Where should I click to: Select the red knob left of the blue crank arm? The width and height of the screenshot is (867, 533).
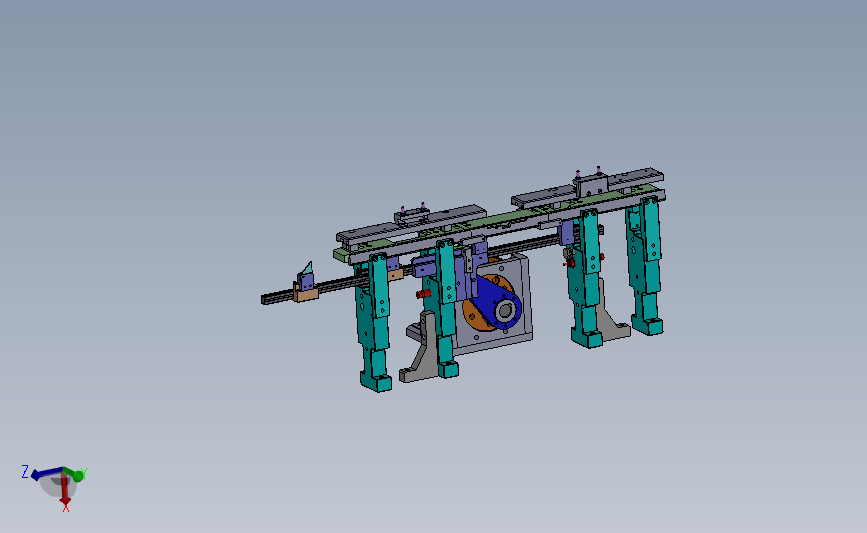[423, 294]
